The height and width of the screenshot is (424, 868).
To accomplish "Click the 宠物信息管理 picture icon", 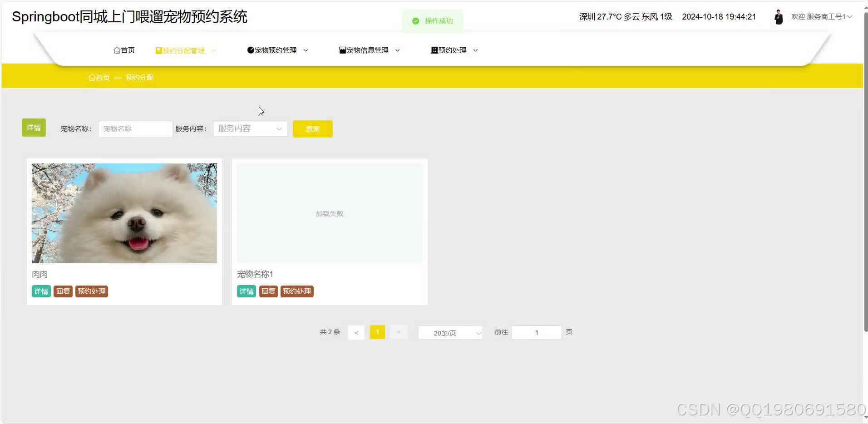I will [x=342, y=50].
